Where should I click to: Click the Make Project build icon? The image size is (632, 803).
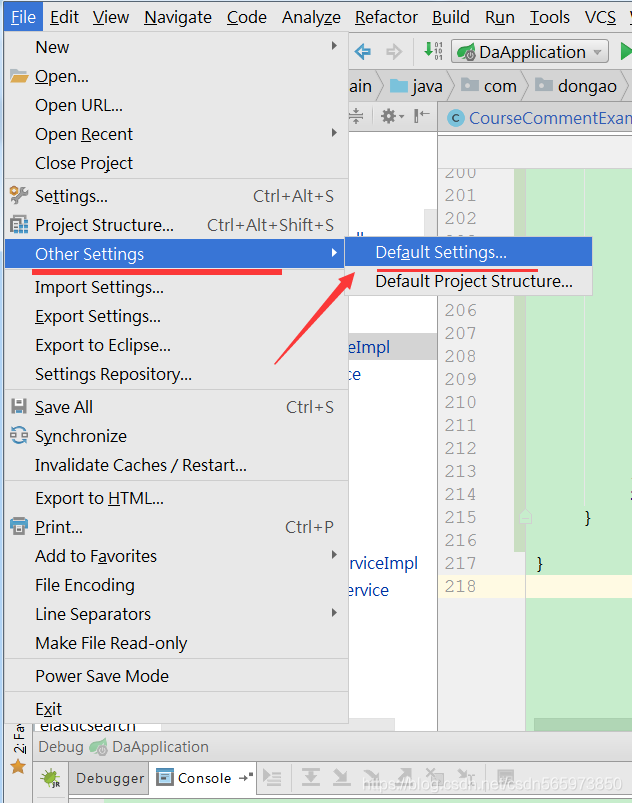pyautogui.click(x=433, y=51)
